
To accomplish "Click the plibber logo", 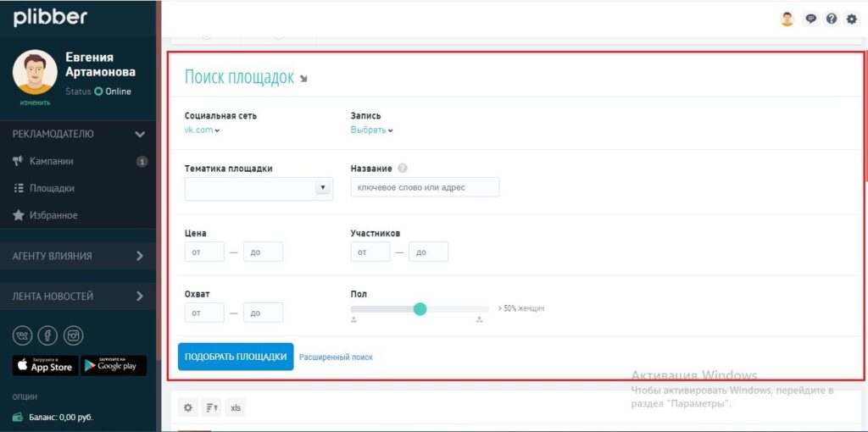I will 50,17.
